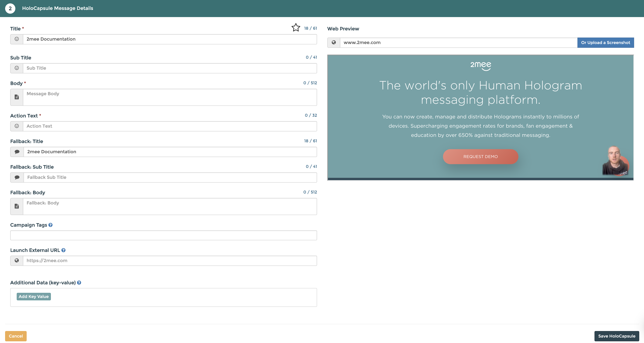The width and height of the screenshot is (644, 343).
Task: Click the document icon beside Message Body
Action: tap(17, 97)
